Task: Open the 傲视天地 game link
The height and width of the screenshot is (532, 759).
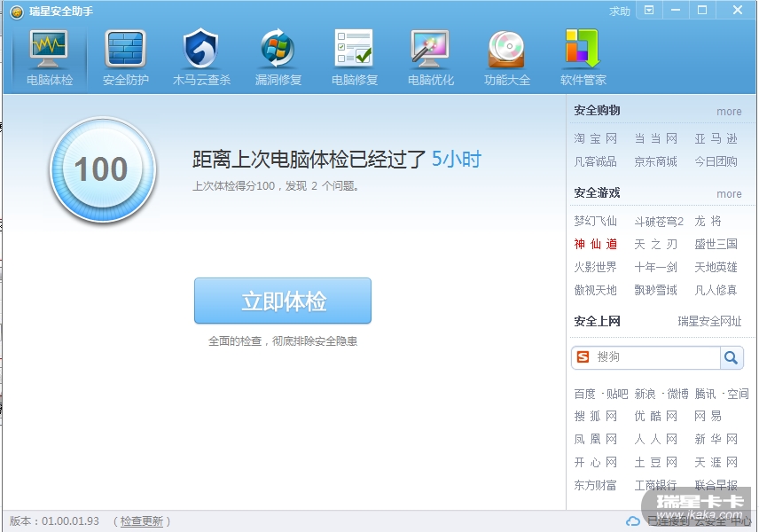Action: (x=595, y=291)
